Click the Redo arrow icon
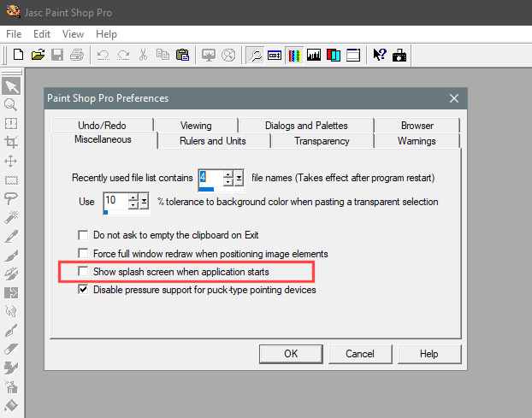Image resolution: width=532 pixels, height=418 pixels. [x=123, y=55]
